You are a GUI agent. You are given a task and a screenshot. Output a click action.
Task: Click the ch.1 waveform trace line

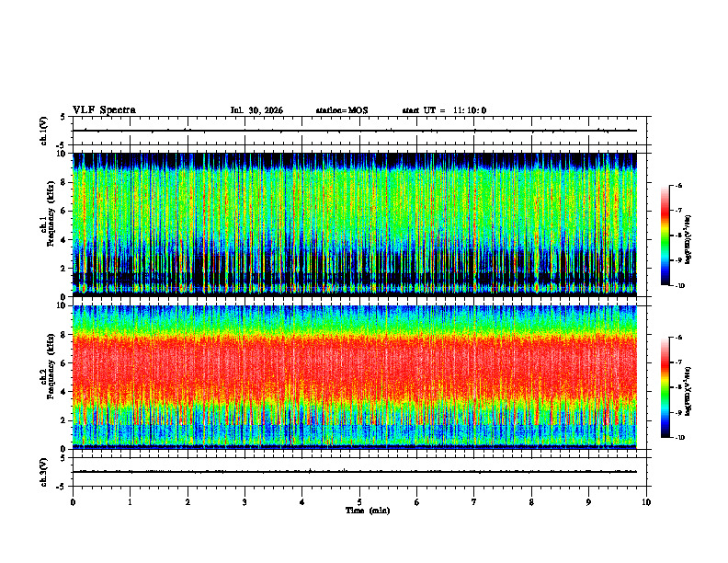(x=355, y=131)
